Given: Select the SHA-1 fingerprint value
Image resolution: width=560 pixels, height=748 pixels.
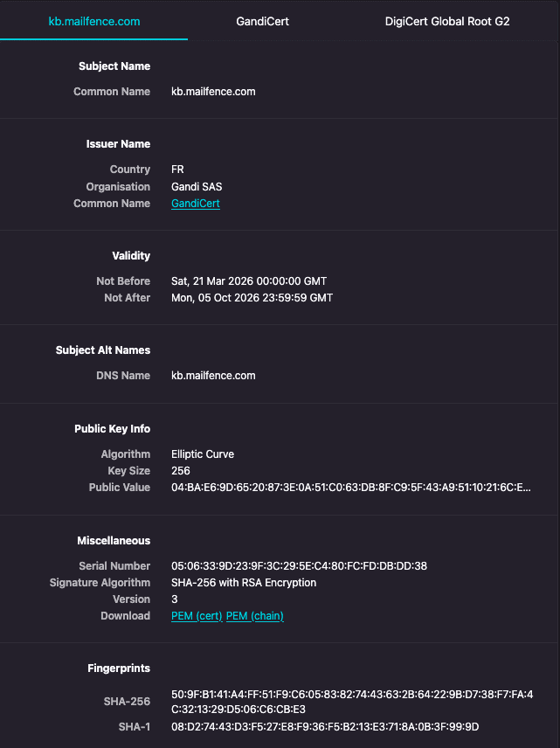Looking at the screenshot, I should point(325,727).
